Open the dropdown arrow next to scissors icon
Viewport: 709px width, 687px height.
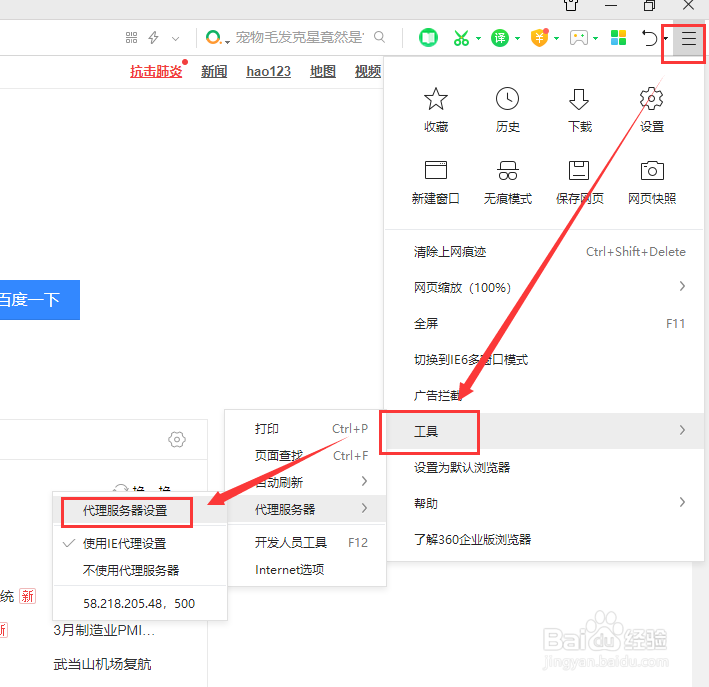click(478, 38)
